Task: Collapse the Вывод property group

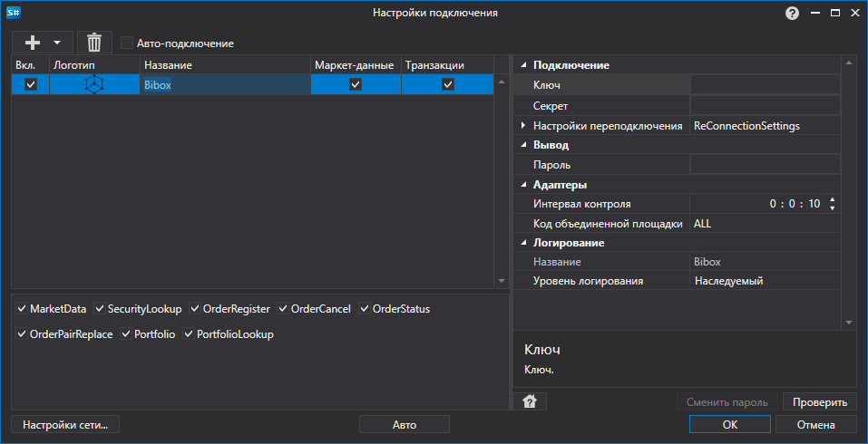Action: [523, 145]
